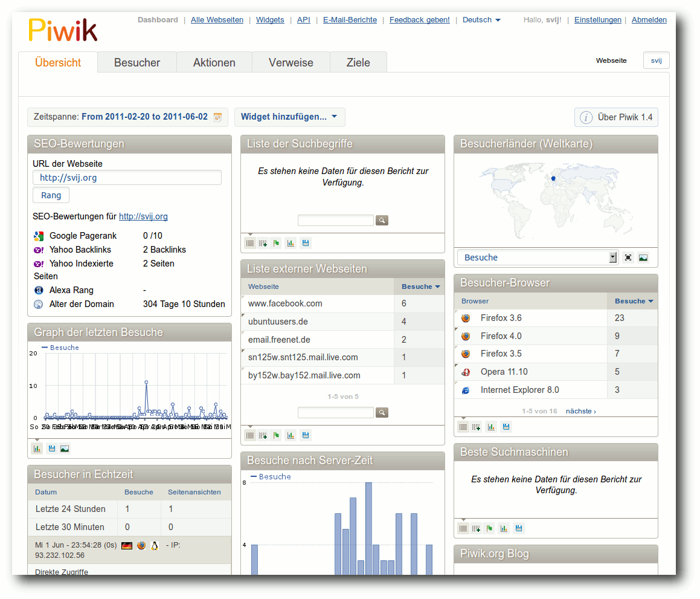Click goals flag icon under Liste externer Webseiten
The height and width of the screenshot is (599, 700).
[x=277, y=435]
